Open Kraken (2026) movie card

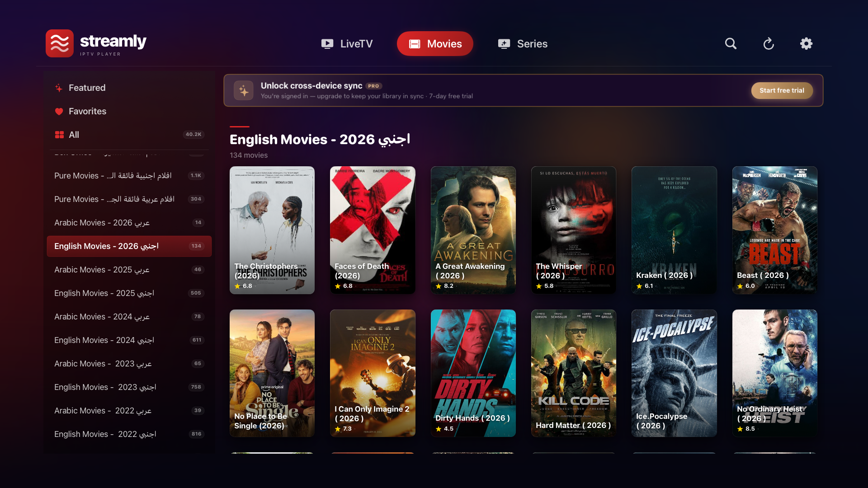674,230
